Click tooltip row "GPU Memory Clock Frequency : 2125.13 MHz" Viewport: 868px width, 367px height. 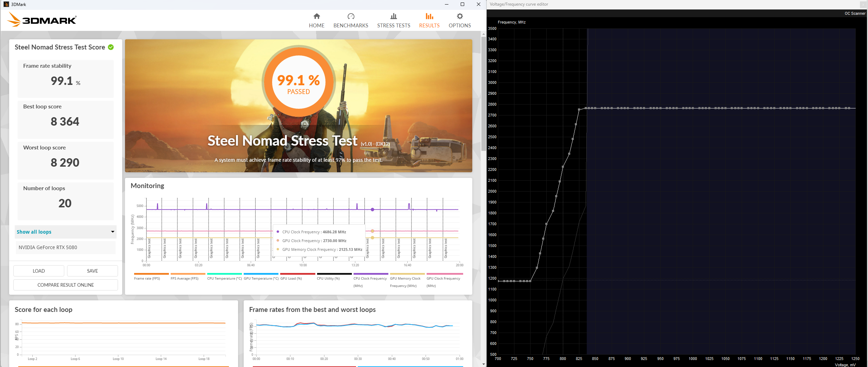tap(320, 249)
